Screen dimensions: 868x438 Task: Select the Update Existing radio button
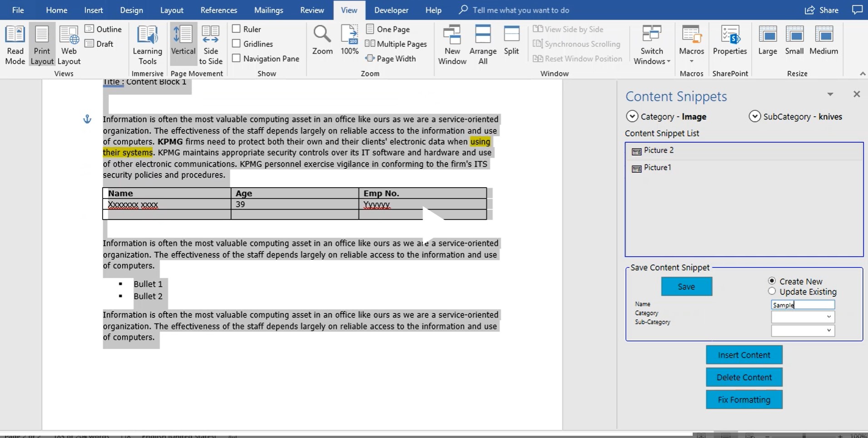pyautogui.click(x=772, y=291)
